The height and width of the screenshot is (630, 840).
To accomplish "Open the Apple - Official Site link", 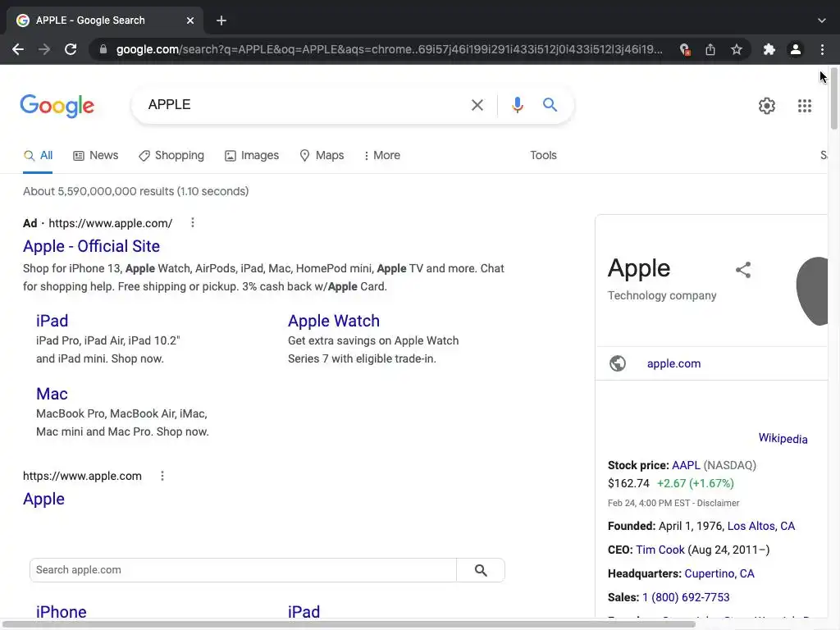I will coord(91,246).
